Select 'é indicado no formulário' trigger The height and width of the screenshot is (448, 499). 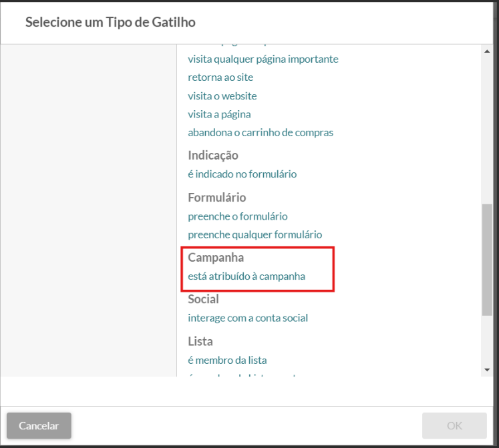(x=242, y=174)
